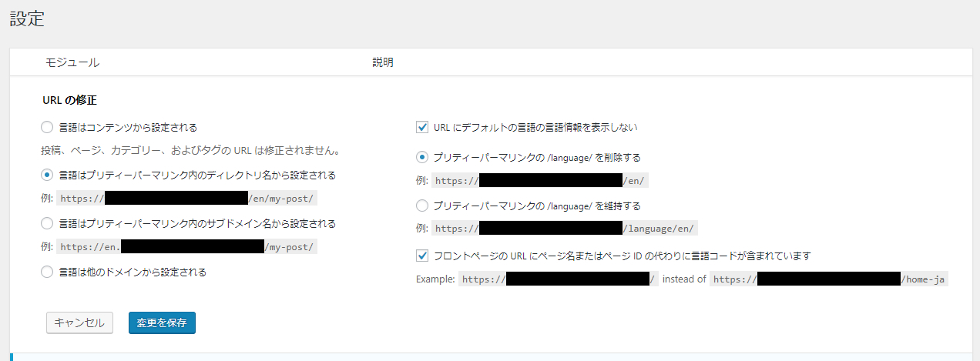
Task: Select language set from subdomain name option
Action: (47, 223)
